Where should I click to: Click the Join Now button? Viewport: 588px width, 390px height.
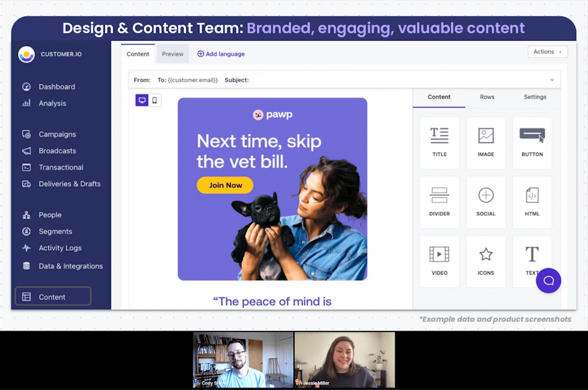[x=225, y=185]
